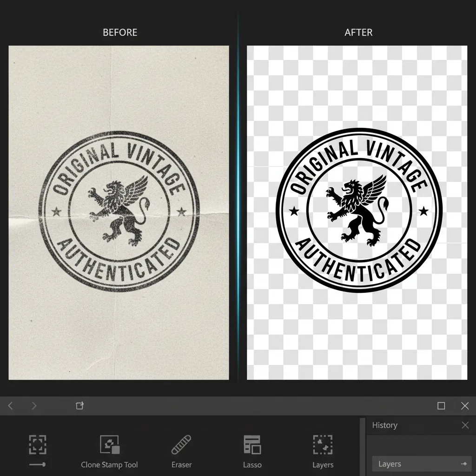
Task: Click the Clone Stamp Tool label text
Action: click(109, 464)
